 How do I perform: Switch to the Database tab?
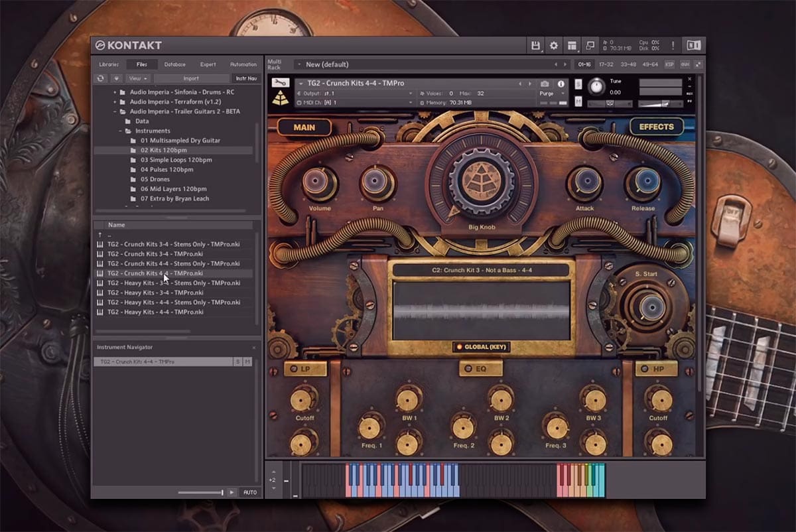(x=175, y=64)
